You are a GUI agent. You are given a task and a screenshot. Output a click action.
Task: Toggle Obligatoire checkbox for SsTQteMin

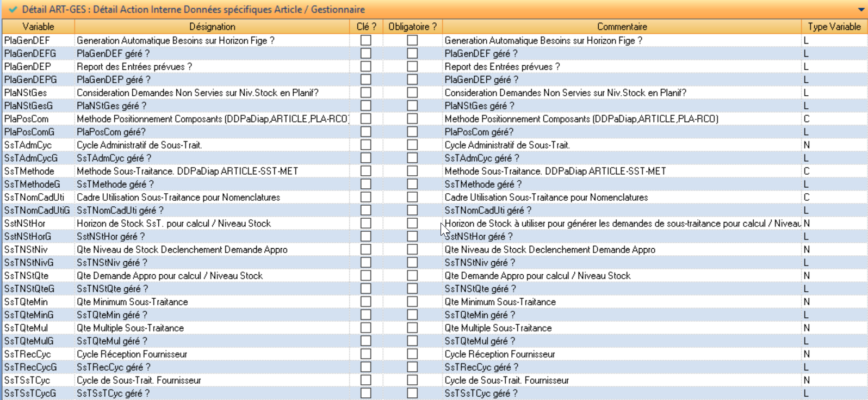(412, 301)
